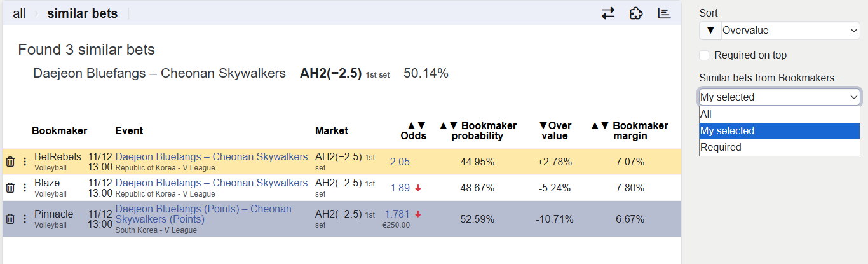Enable the Required on top checkbox
This screenshot has width=868, height=264.
tap(704, 55)
